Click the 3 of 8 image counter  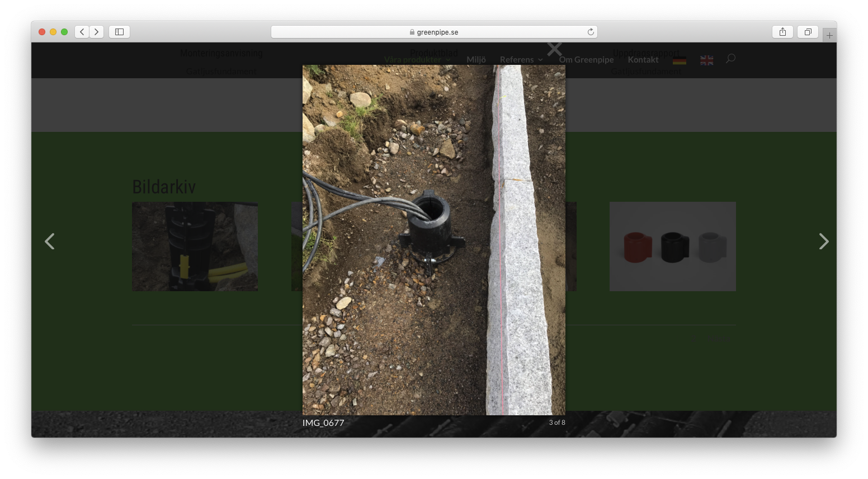(557, 423)
